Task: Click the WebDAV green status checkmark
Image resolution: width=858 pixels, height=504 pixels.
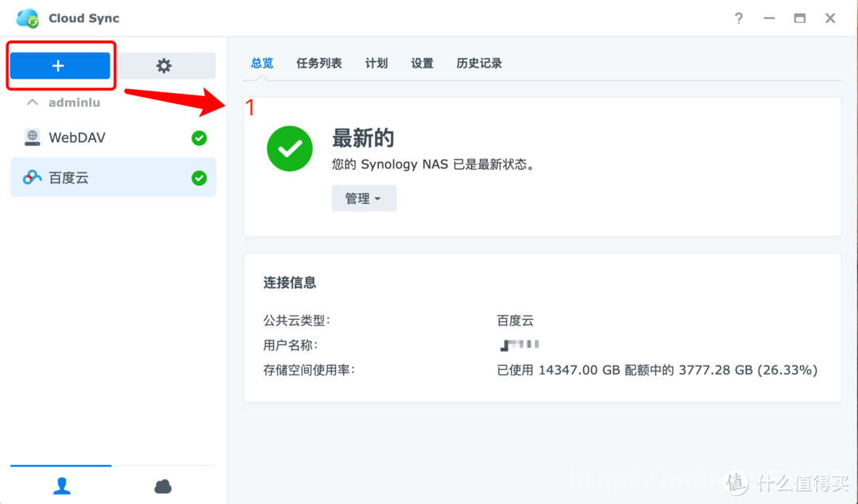Action: 199,138
